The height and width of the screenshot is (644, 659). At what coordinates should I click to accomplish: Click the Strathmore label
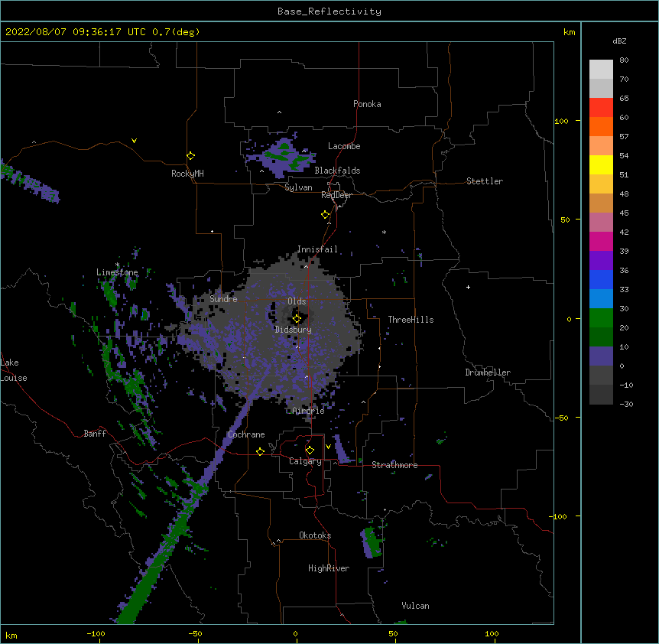(394, 465)
